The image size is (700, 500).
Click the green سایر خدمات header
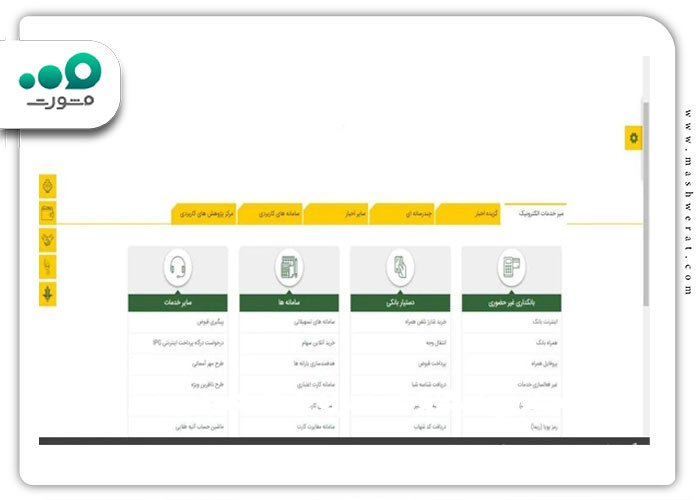pos(178,303)
